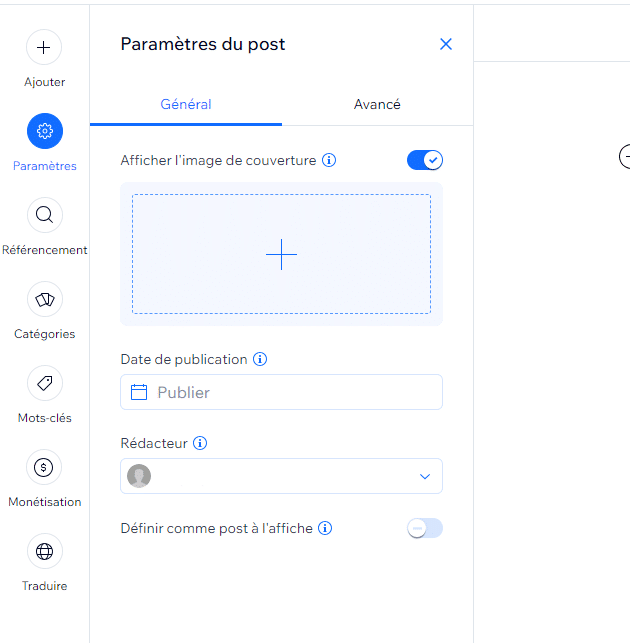
Task: Open the Mots-clés tag icon
Action: (44, 383)
